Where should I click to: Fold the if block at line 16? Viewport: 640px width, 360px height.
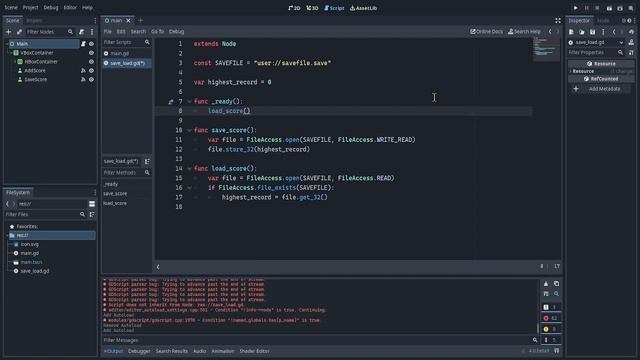coord(189,188)
